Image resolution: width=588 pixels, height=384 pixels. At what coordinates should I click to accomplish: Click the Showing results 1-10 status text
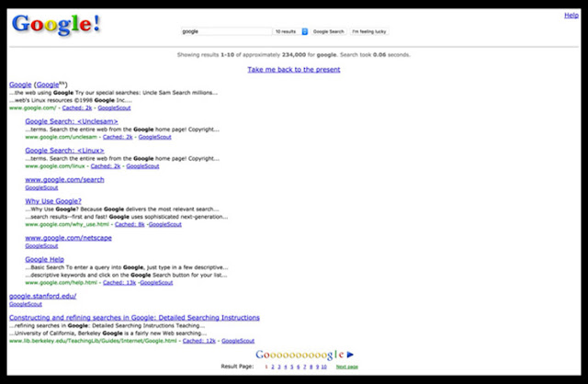tap(294, 55)
